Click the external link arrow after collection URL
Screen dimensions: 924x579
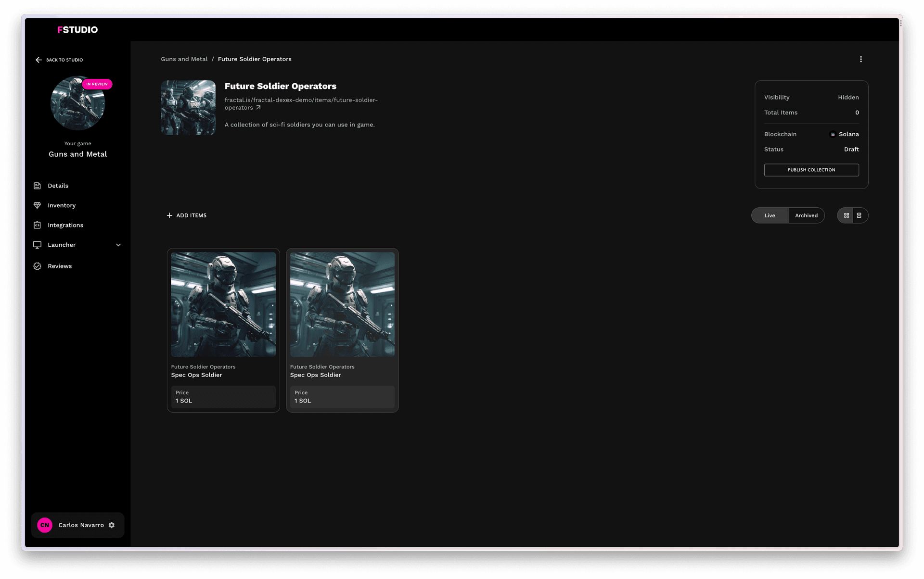258,108
